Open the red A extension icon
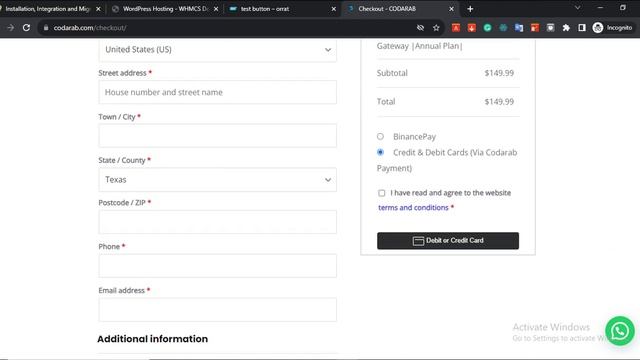Image resolution: width=640 pixels, height=360 pixels. pyautogui.click(x=456, y=28)
